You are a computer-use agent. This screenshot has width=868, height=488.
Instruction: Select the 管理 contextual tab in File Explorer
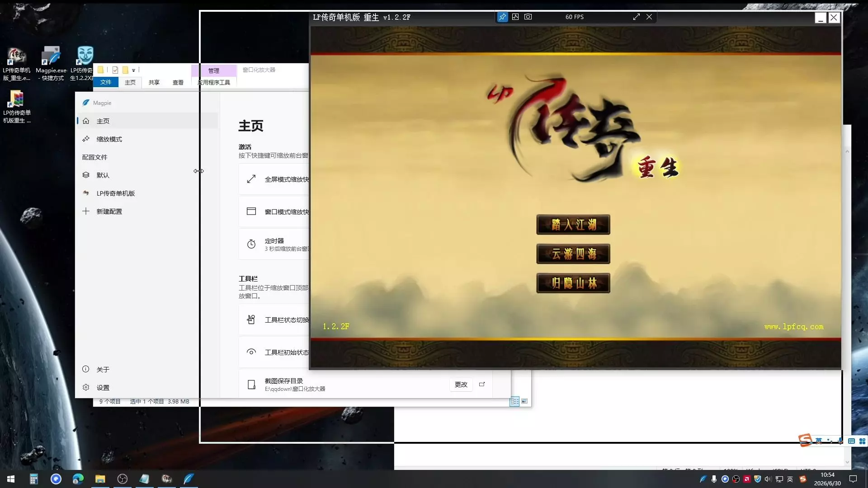tap(214, 70)
